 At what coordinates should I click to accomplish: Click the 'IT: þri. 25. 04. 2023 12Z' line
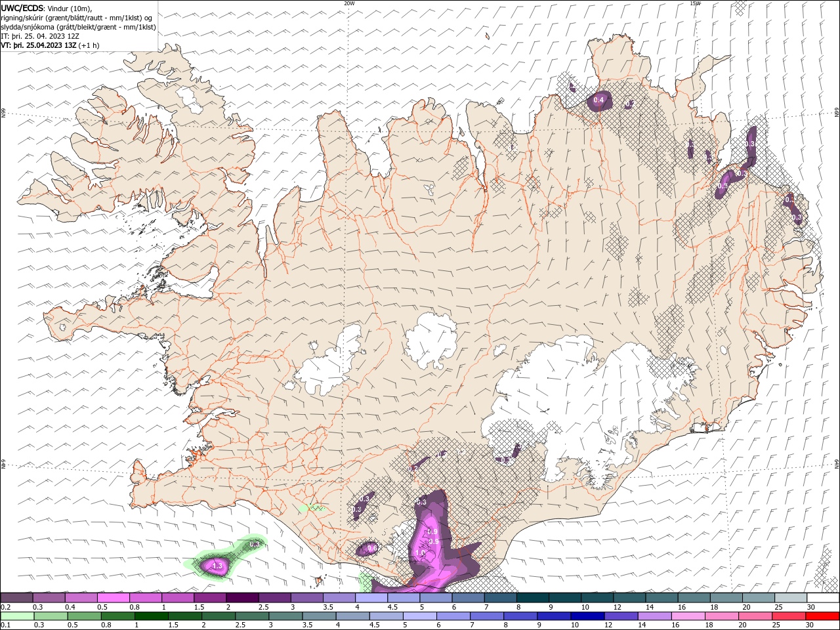click(40, 36)
